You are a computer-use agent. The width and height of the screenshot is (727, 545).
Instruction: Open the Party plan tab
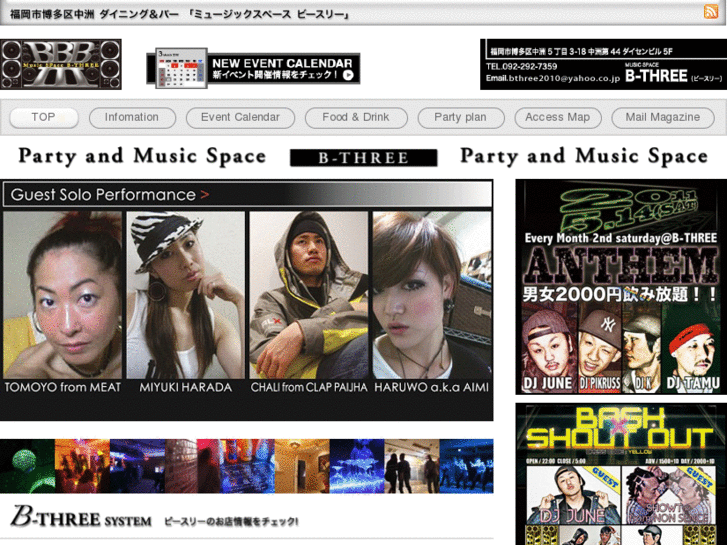click(460, 117)
